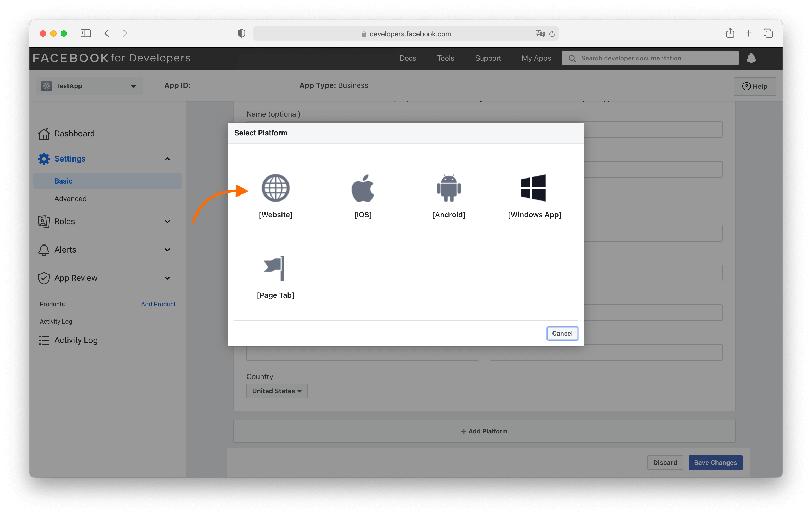
Task: Collapse the Settings section chevron
Action: click(x=167, y=159)
